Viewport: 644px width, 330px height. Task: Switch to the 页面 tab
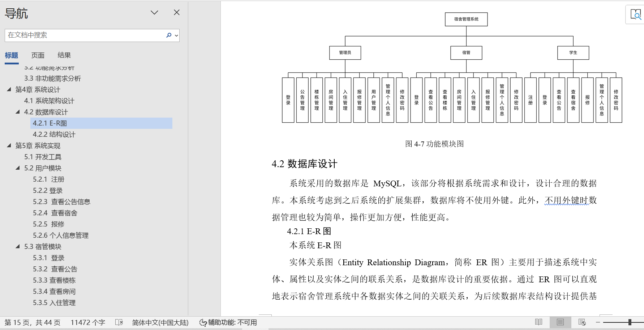pos(38,55)
